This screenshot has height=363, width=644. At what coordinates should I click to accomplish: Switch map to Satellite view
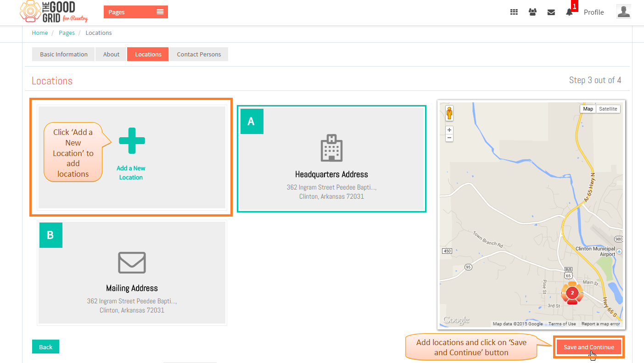[x=608, y=109]
